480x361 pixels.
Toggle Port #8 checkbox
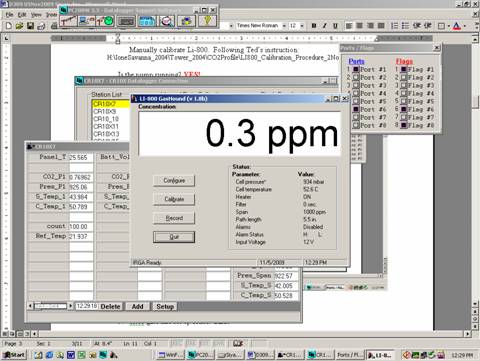tap(356, 125)
